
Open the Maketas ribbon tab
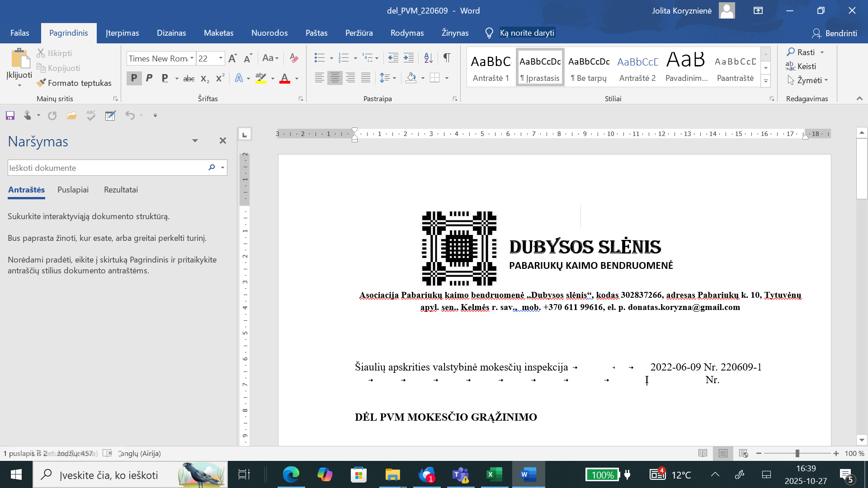click(x=218, y=33)
